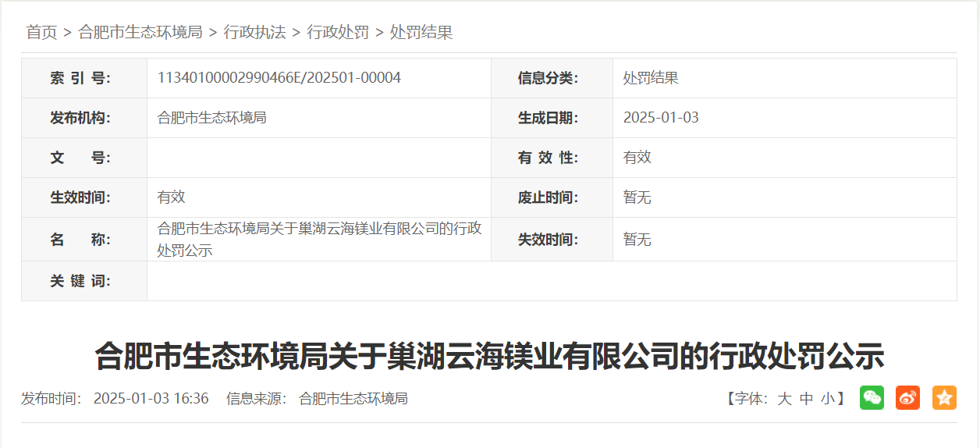The image size is (980, 448).
Task: Select index number 11340100002990466E/202501-00004
Action: (x=279, y=78)
